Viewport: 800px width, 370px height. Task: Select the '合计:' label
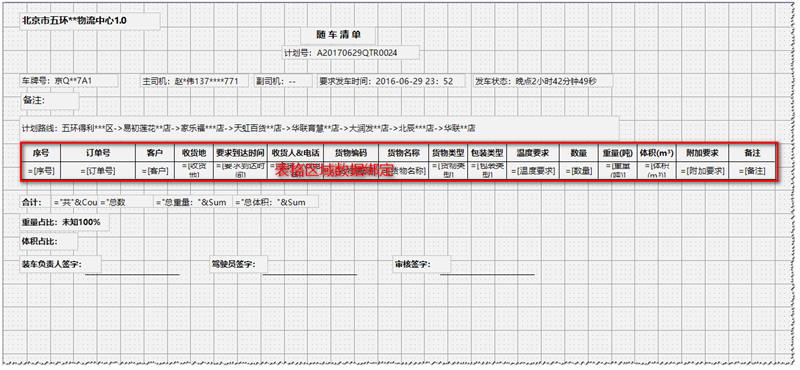tap(34, 202)
